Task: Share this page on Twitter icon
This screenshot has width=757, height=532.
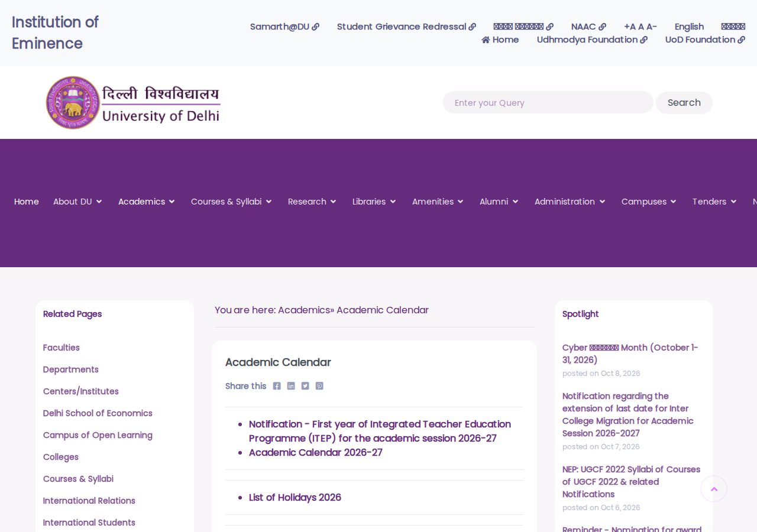Action: pyautogui.click(x=305, y=386)
